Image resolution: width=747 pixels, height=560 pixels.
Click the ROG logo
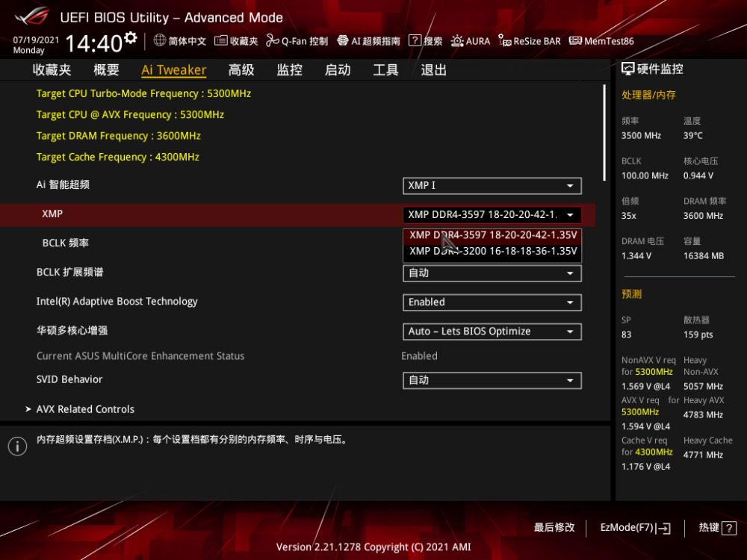click(31, 16)
